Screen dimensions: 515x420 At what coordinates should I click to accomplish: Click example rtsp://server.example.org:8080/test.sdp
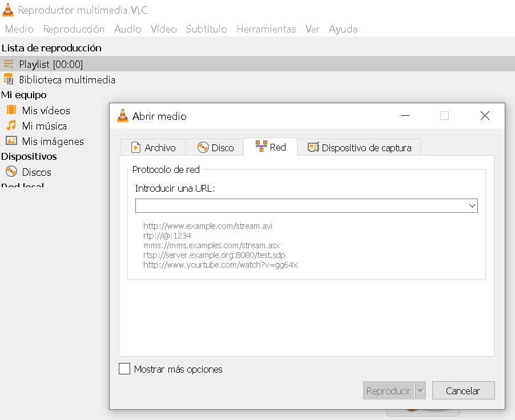214,255
